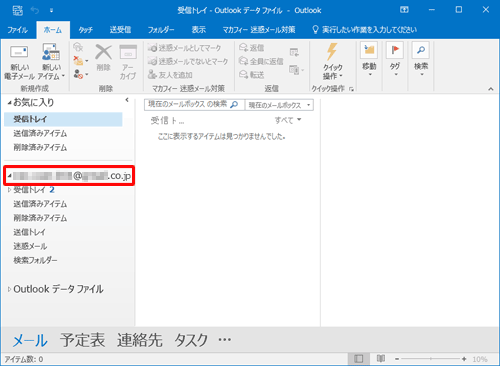Create a new email with 新しい電子メール
This screenshot has height=366, width=500.
tap(19, 62)
